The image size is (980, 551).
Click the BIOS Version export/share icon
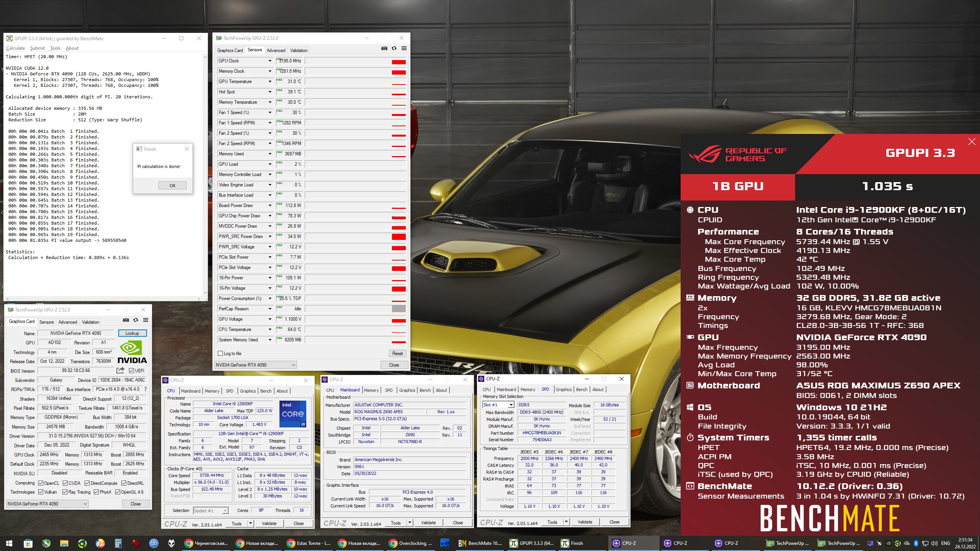(120, 370)
